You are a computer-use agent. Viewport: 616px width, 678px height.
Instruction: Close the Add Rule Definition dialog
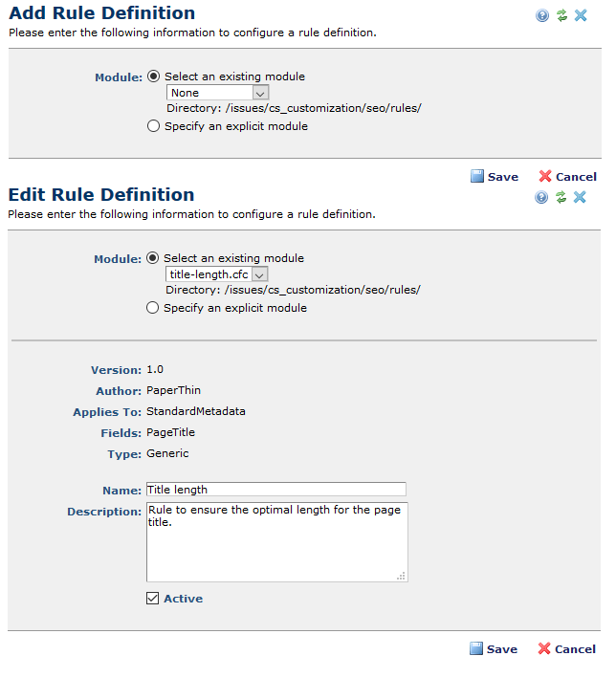pyautogui.click(x=581, y=15)
